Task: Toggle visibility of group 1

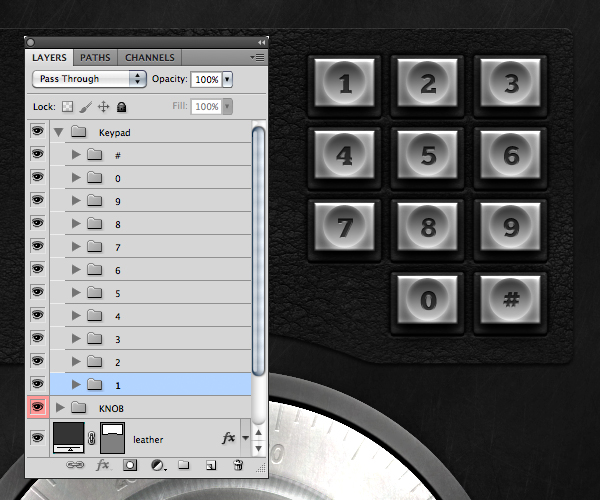Action: (38, 384)
